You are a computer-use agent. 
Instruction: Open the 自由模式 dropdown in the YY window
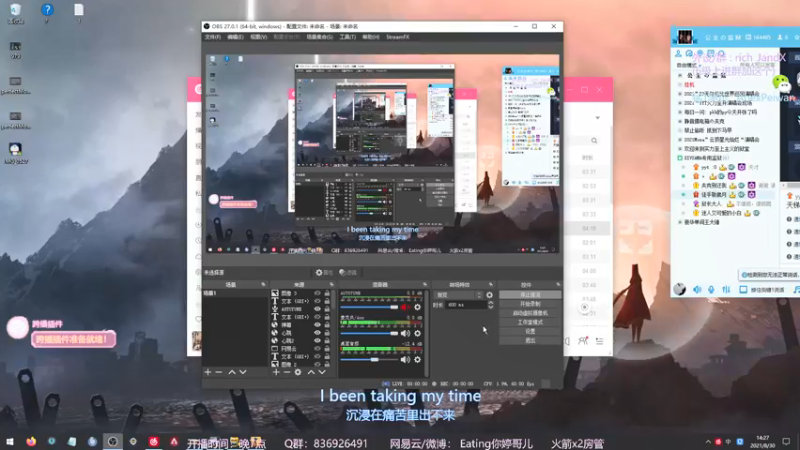pos(687,65)
